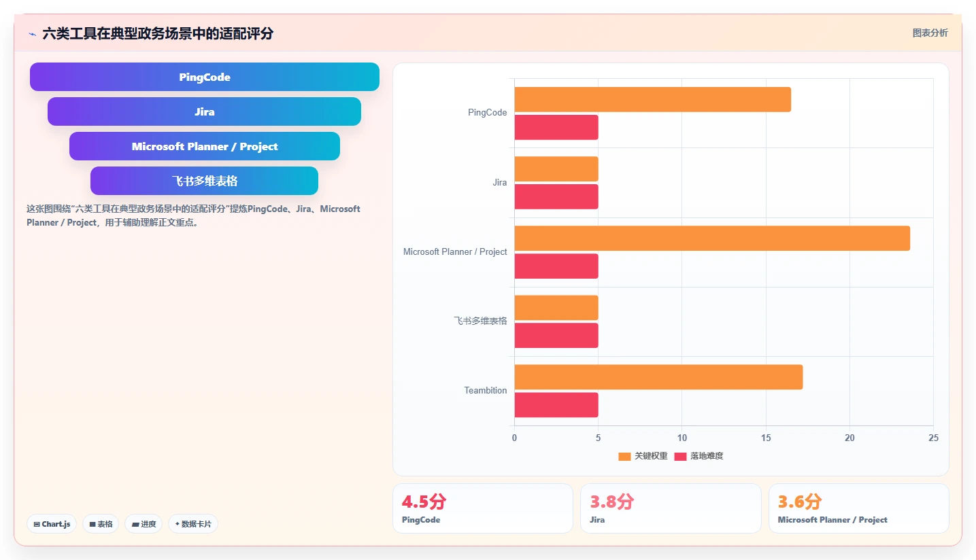
Task: Select the Jira funnel bar
Action: 204,111
